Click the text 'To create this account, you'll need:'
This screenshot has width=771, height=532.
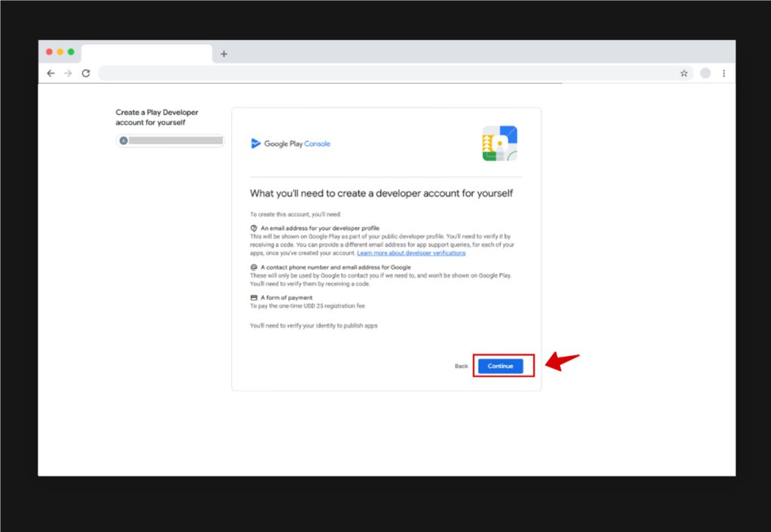point(295,214)
